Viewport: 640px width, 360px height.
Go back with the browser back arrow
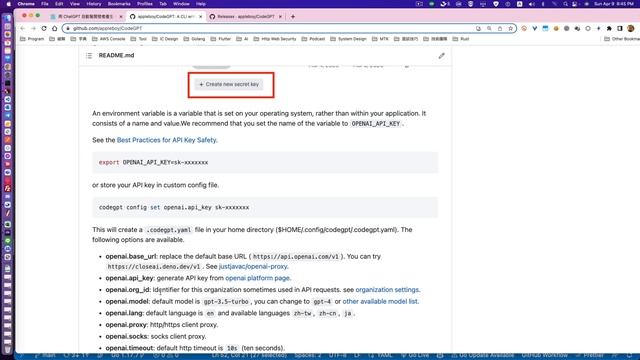click(22, 29)
